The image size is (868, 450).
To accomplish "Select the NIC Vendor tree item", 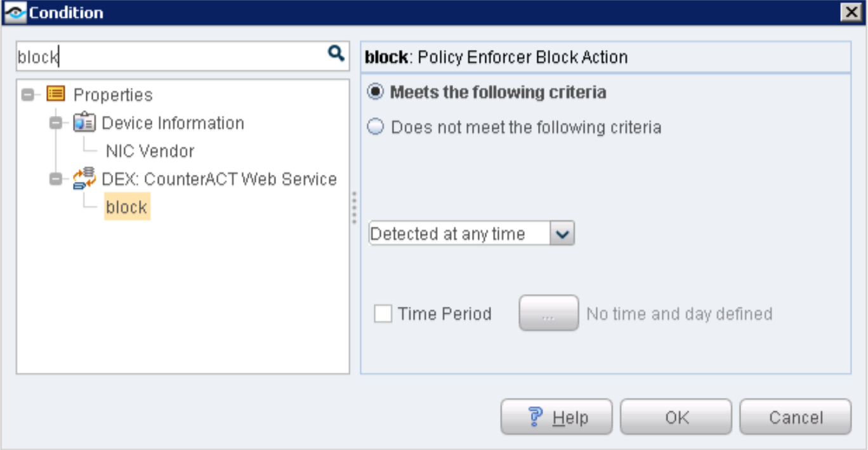I will pyautogui.click(x=150, y=151).
